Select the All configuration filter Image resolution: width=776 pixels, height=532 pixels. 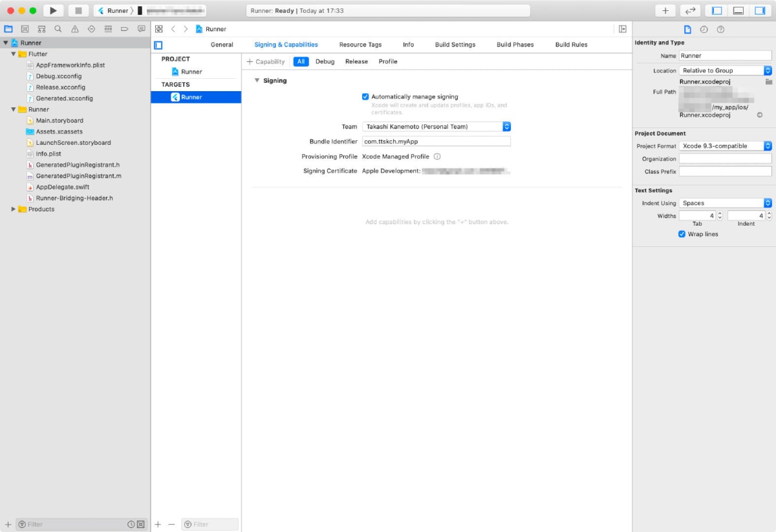tap(301, 61)
